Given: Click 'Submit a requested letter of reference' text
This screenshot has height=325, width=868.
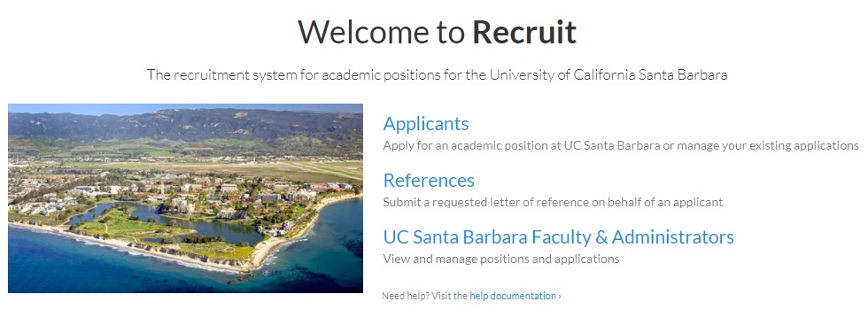Looking at the screenshot, I should coord(553,202).
